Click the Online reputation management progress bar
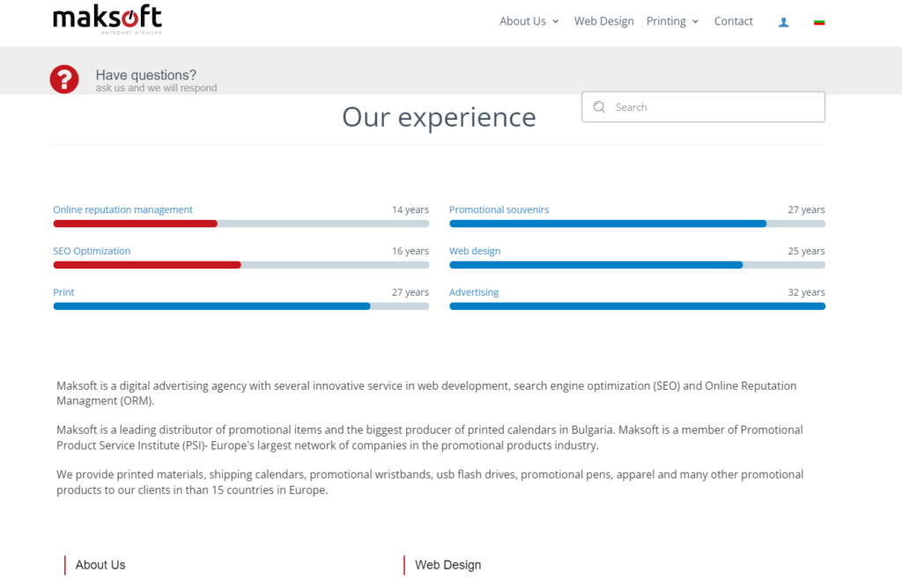Screen dimensions: 902x588 (x=241, y=224)
